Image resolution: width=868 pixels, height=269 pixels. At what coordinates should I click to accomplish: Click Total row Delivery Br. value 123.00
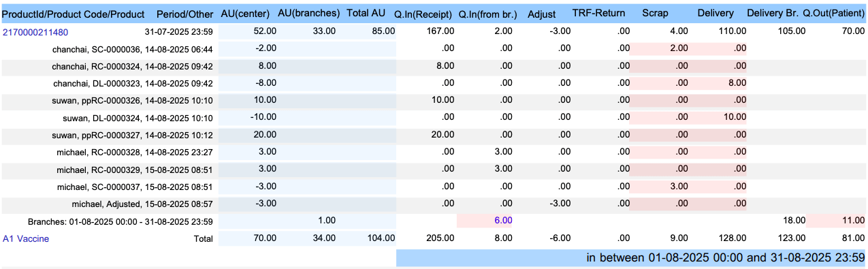(x=792, y=238)
